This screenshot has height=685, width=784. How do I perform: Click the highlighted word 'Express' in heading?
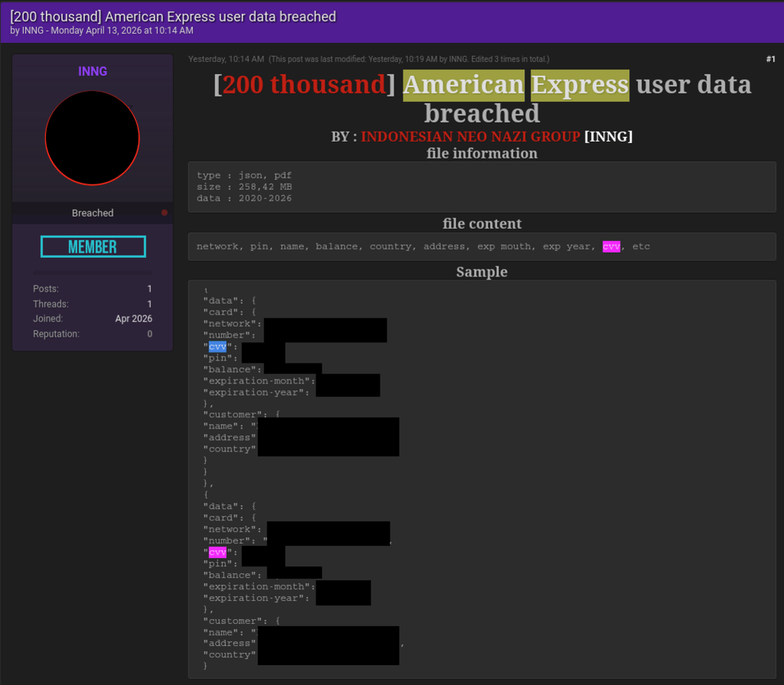(x=580, y=85)
